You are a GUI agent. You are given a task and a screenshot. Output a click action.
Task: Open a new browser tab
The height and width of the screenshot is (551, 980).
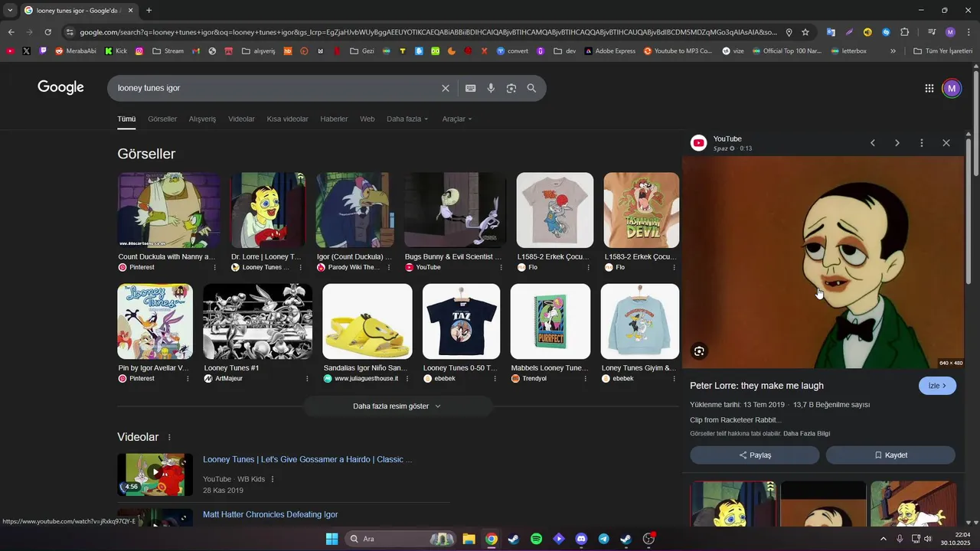click(x=149, y=11)
